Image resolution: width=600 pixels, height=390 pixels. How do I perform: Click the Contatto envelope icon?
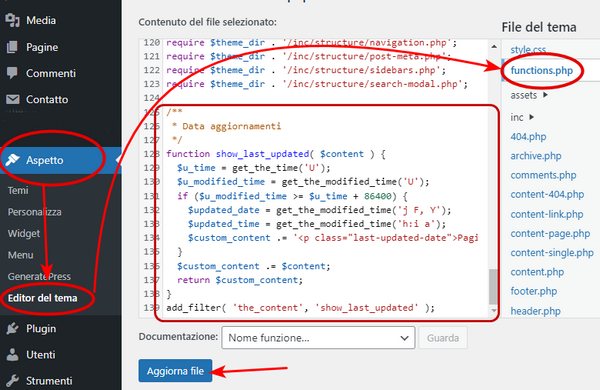tap(13, 100)
